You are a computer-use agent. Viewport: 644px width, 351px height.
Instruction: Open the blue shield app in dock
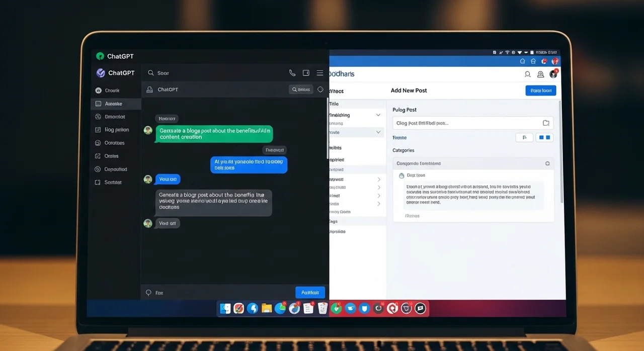(x=364, y=308)
